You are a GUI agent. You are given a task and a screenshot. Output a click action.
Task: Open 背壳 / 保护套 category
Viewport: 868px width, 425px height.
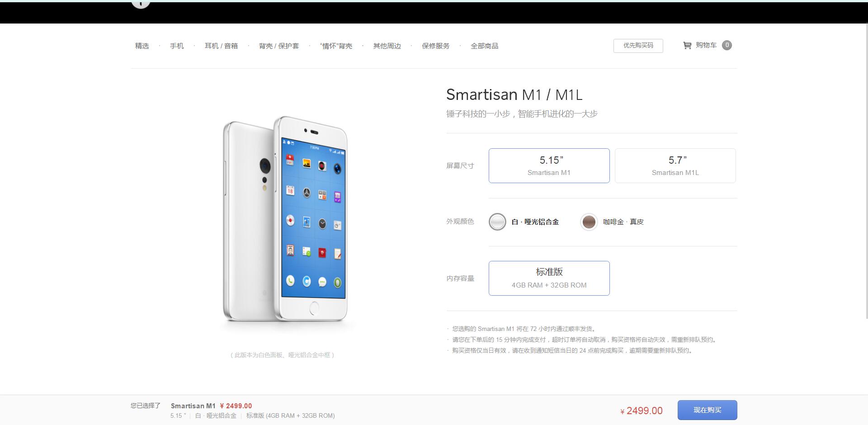[279, 46]
